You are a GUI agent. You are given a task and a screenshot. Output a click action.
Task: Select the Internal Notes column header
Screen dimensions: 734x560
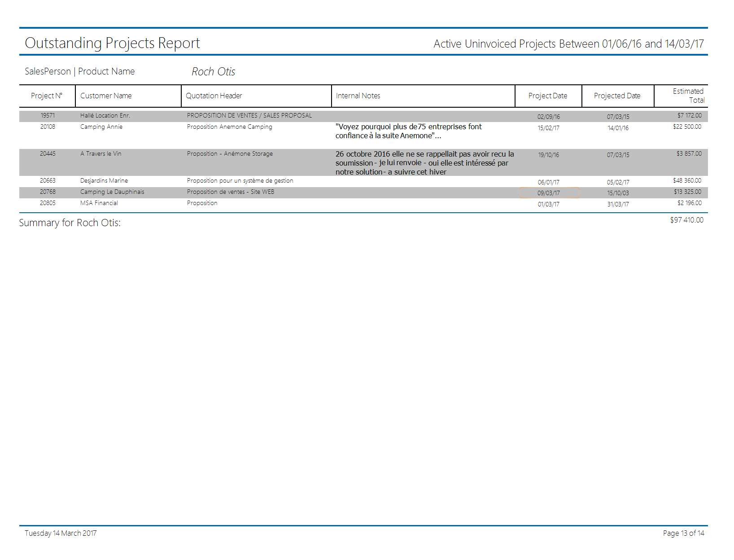(358, 96)
